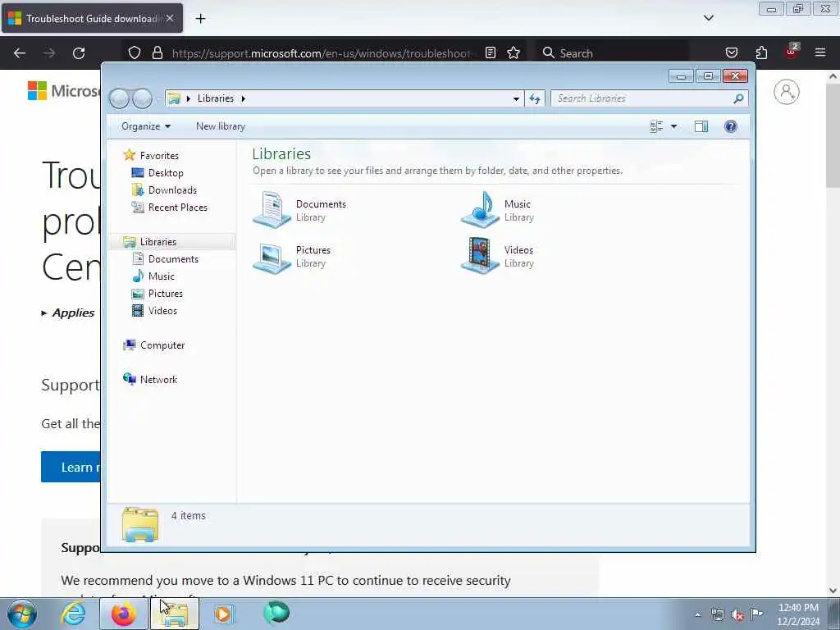Go to Desktop in Favorites
Screen dimensions: 840x630
tap(166, 173)
